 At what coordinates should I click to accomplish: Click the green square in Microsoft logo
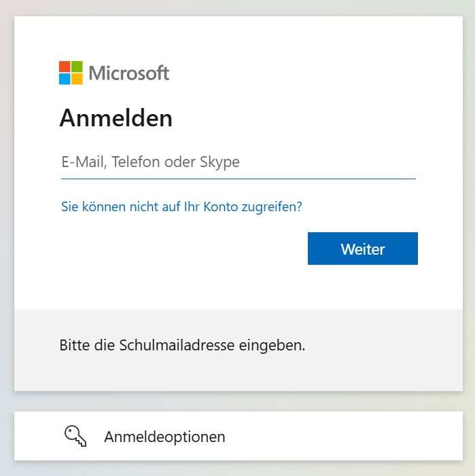[x=77, y=67]
